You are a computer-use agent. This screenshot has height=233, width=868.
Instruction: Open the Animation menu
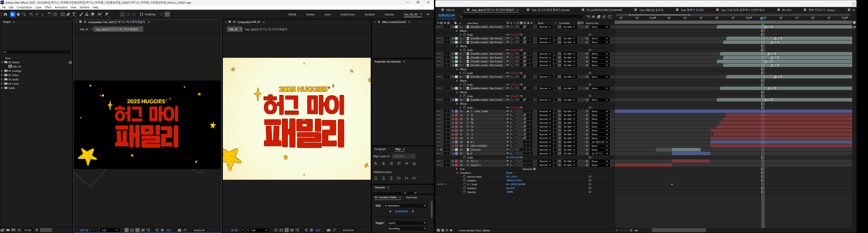click(61, 7)
